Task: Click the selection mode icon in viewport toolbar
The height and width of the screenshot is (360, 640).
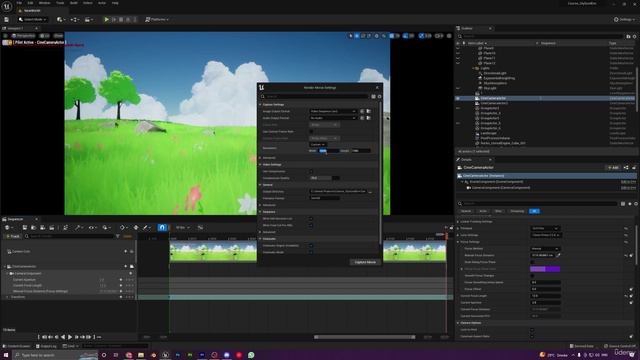Action: [x=351, y=36]
